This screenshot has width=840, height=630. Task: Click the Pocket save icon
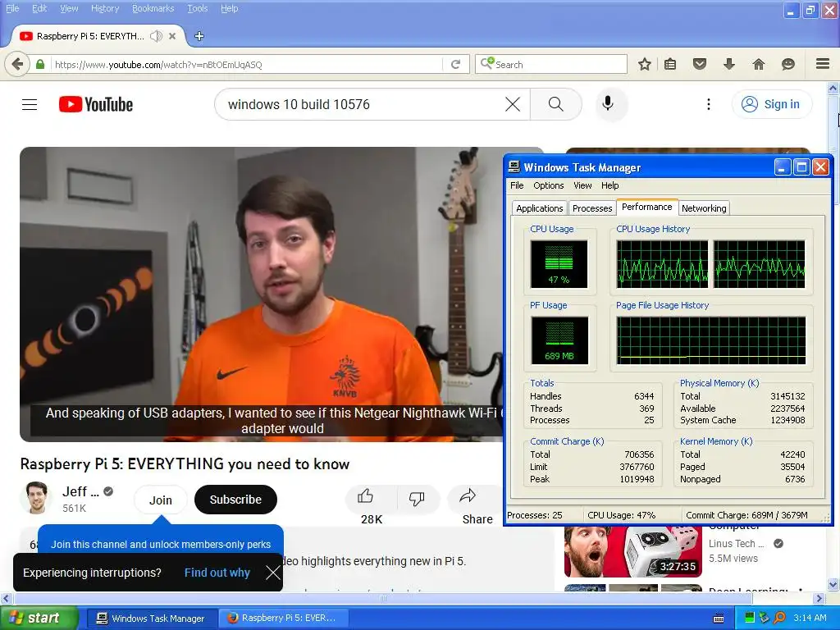[x=700, y=64]
